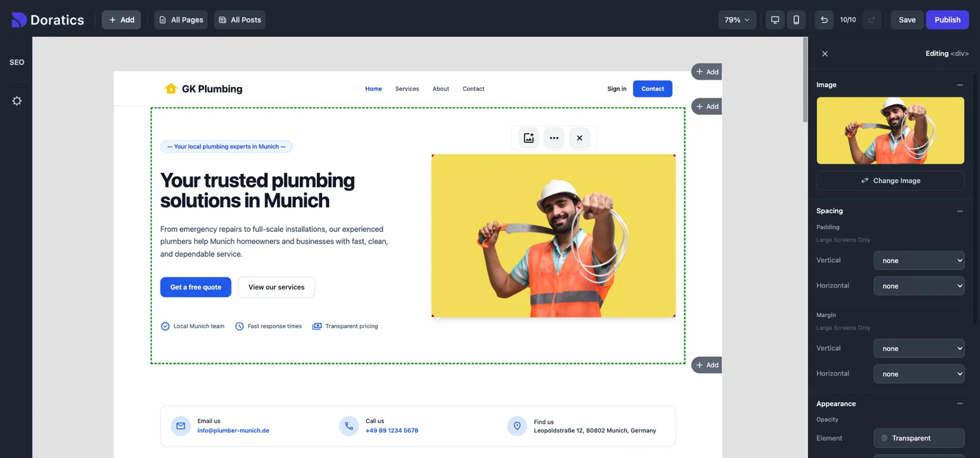Click the redo arrow icon
The height and width of the screenshot is (458, 980).
point(872,20)
